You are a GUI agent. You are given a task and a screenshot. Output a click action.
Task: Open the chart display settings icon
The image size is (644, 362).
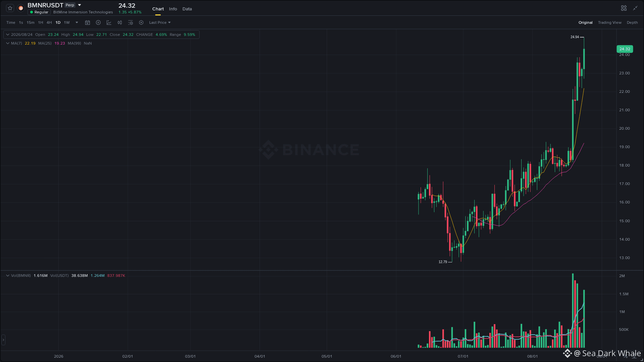pos(130,22)
